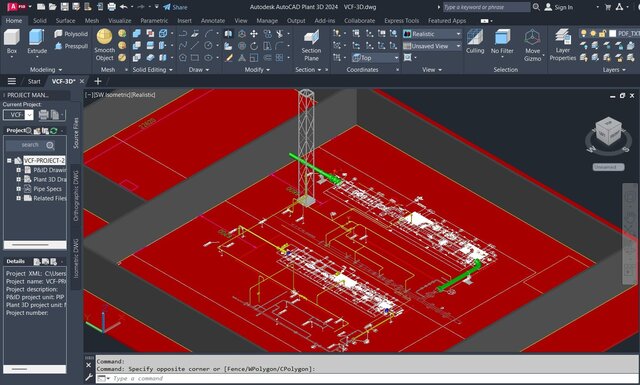
Task: Open the Unsaved View dropdown
Action: coord(432,46)
